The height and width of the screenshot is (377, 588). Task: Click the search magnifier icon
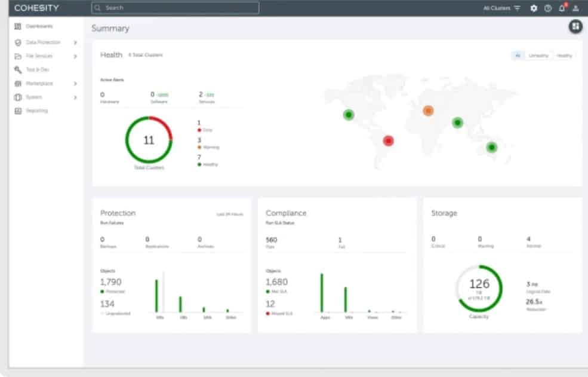[97, 8]
